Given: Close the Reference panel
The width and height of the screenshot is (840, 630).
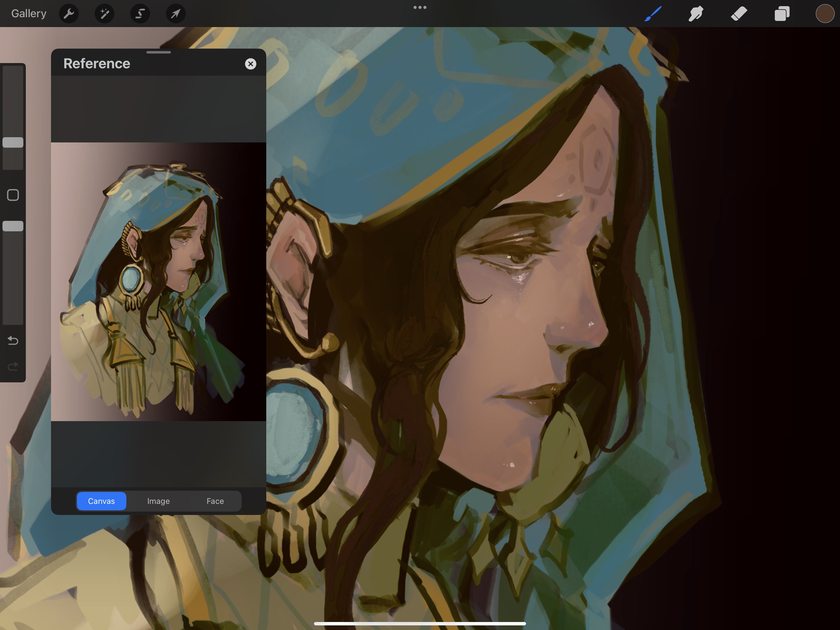Looking at the screenshot, I should click(x=251, y=64).
